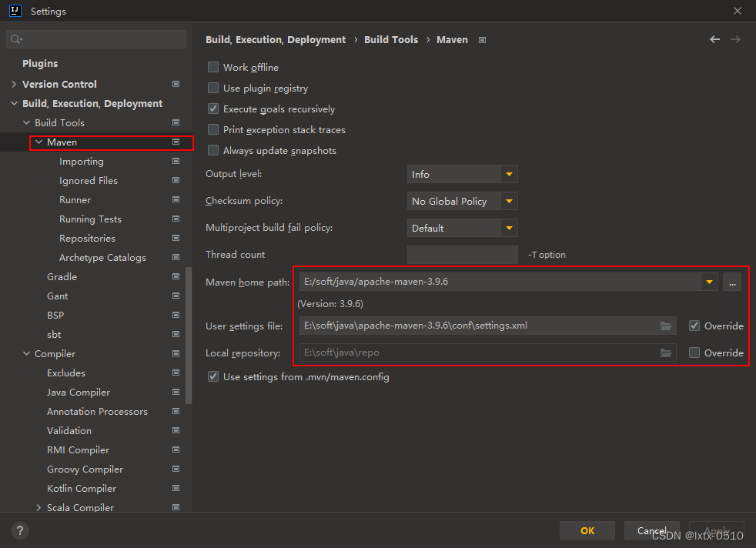Select Java Compiler settings
Image resolution: width=756 pixels, height=548 pixels.
(79, 393)
